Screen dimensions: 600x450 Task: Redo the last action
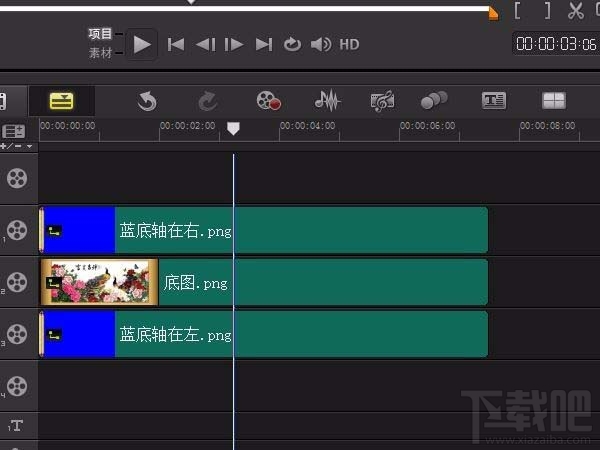pos(208,101)
